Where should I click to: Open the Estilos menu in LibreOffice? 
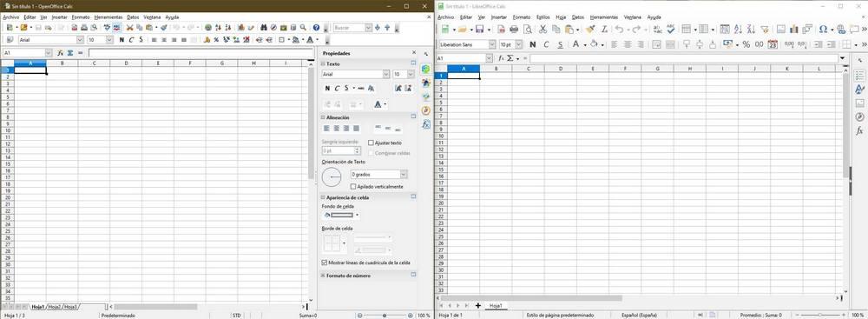pos(543,17)
